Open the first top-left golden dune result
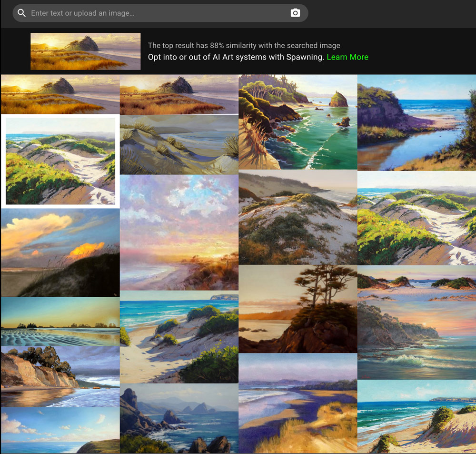The height and width of the screenshot is (454, 476). 60,94
